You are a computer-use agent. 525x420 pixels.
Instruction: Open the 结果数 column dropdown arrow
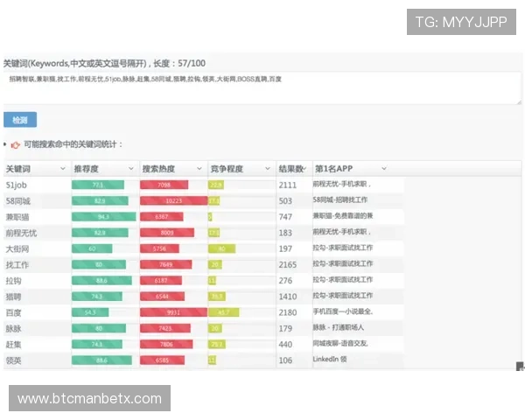[x=304, y=169]
